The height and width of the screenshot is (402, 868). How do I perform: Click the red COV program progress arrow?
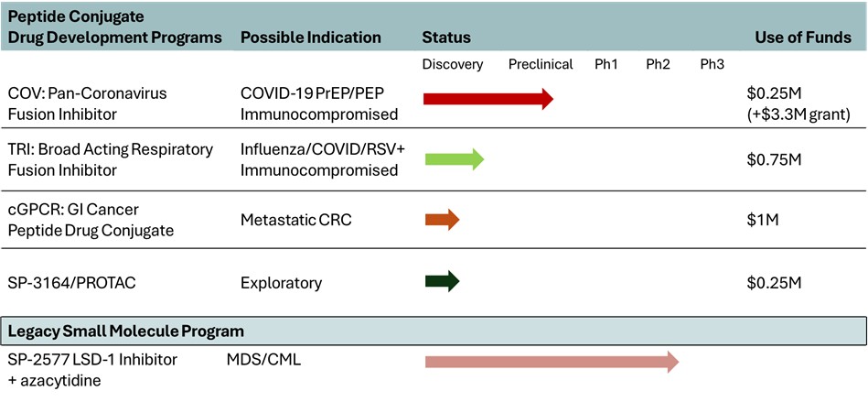pyautogui.click(x=488, y=99)
